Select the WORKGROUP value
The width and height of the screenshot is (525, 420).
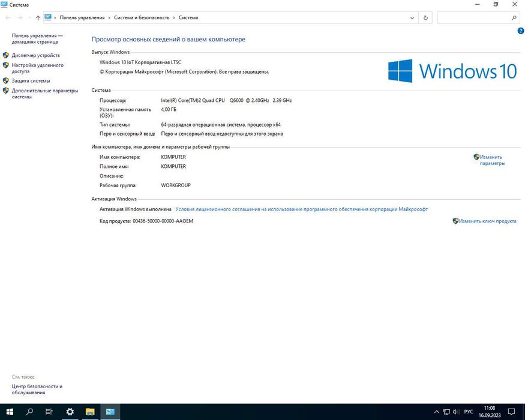tap(176, 185)
